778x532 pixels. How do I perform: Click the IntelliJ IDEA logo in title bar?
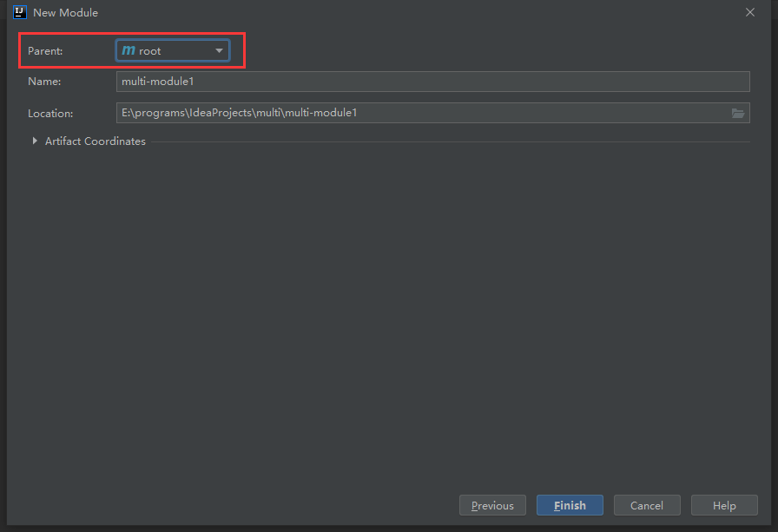pyautogui.click(x=20, y=12)
